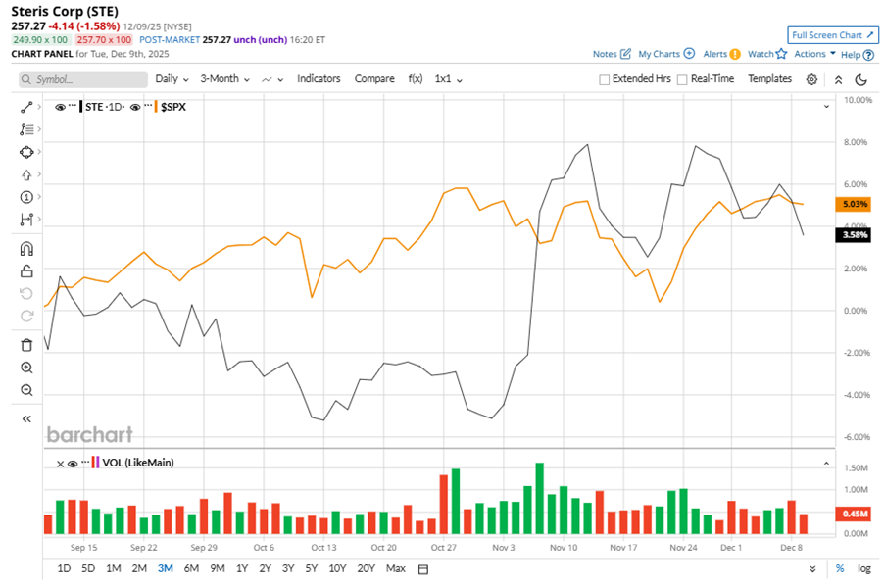
Task: Collapse the drawing tools sidebar
Action: tap(26, 418)
